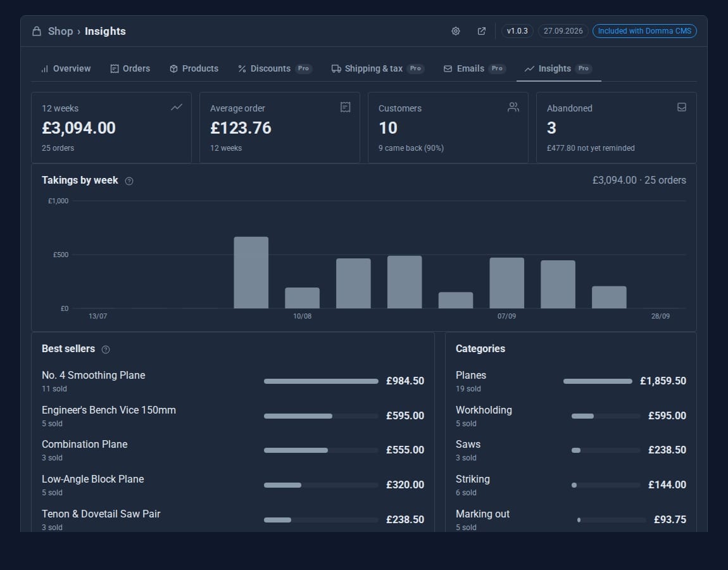
Task: Click the Combination Plane revenue bar
Action: [322, 450]
